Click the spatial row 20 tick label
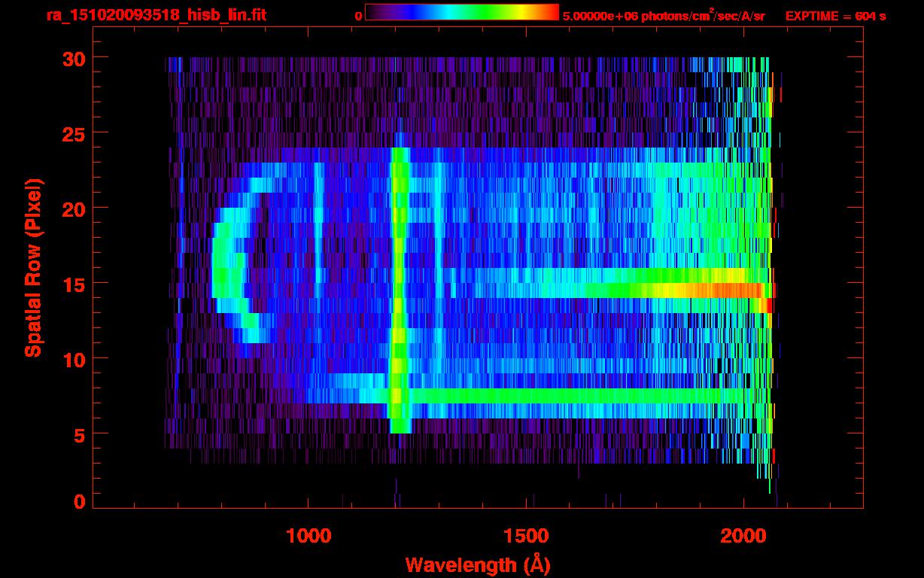Image resolution: width=924 pixels, height=578 pixels. [x=74, y=208]
